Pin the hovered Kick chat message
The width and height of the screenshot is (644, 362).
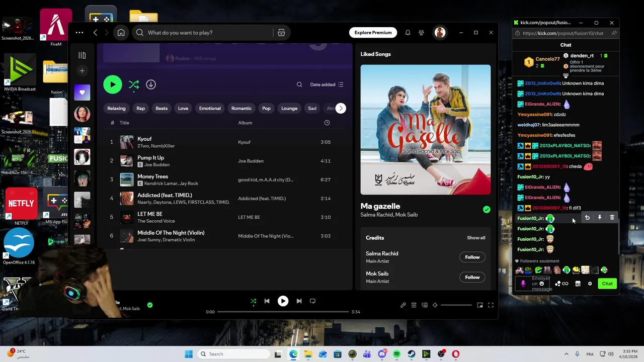point(599,217)
